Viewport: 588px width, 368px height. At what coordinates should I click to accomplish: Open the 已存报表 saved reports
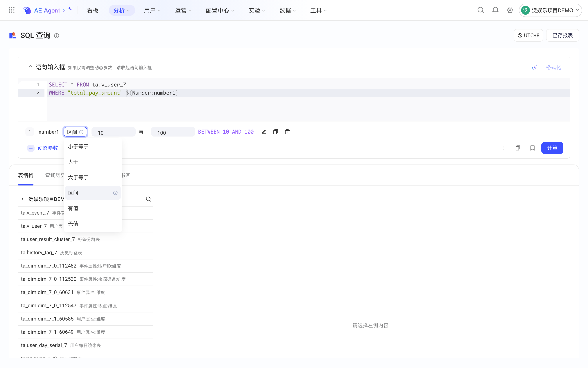tap(562, 36)
